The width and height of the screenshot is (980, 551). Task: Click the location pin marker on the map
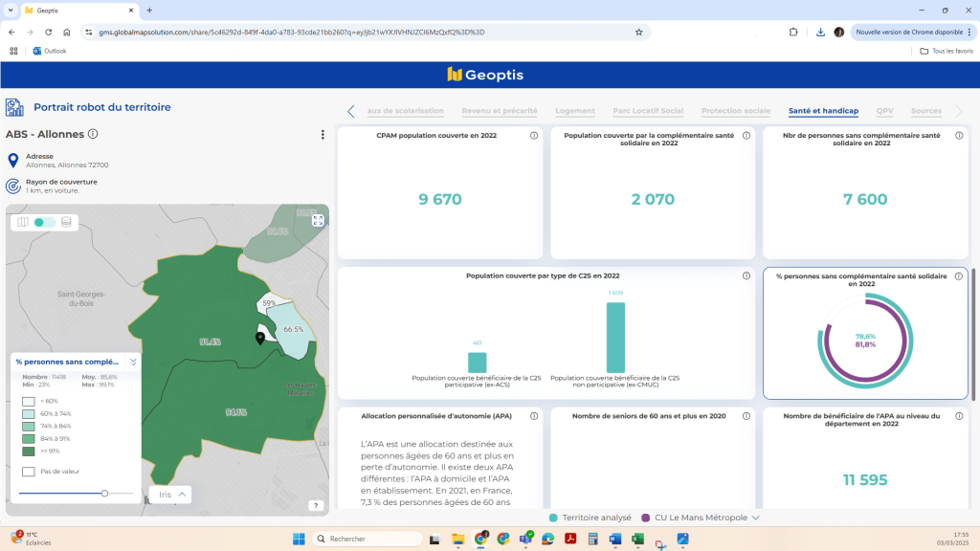(x=259, y=338)
